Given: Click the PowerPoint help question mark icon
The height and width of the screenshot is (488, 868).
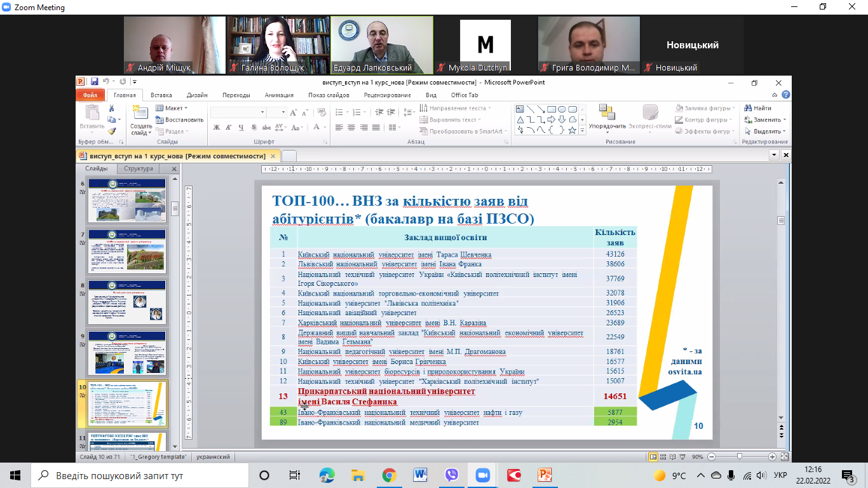Looking at the screenshot, I should (785, 95).
